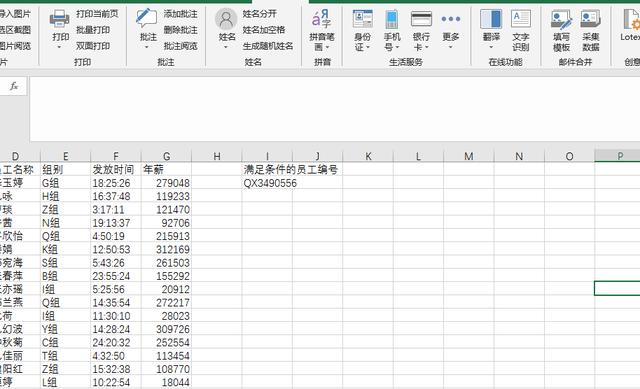Screen dimensions: 640x389
Task: Click 批注阅览 button
Action: pos(180,46)
